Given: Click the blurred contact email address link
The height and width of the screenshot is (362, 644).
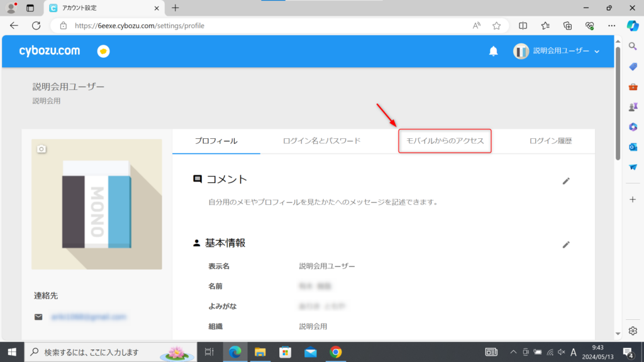Looking at the screenshot, I should [x=89, y=317].
